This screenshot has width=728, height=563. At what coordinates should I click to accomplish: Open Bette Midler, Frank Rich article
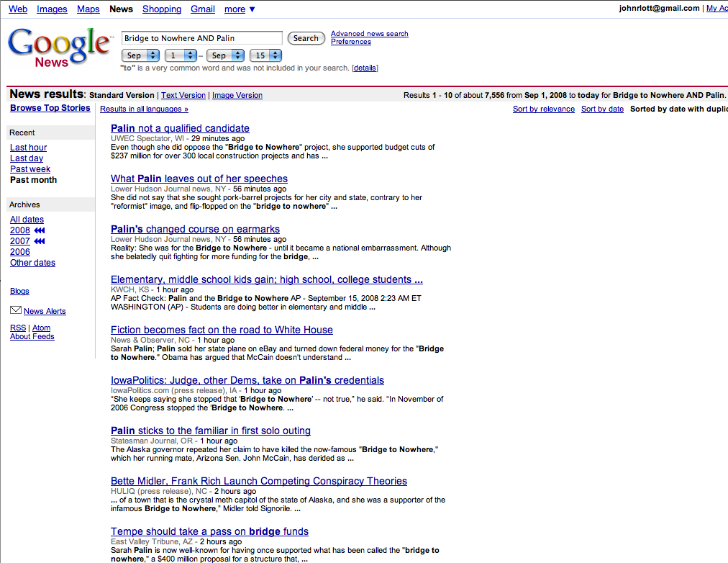click(x=259, y=481)
